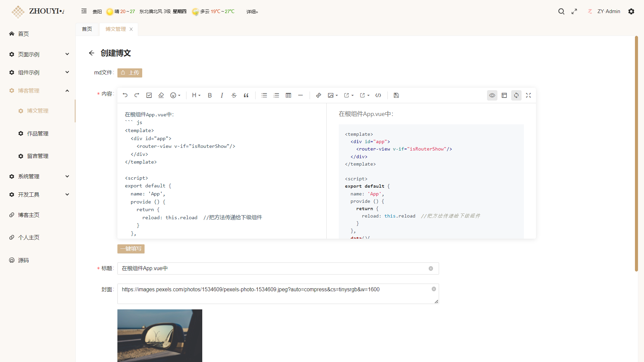
Task: Apply italic formatting in editor toolbar
Action: click(x=222, y=96)
